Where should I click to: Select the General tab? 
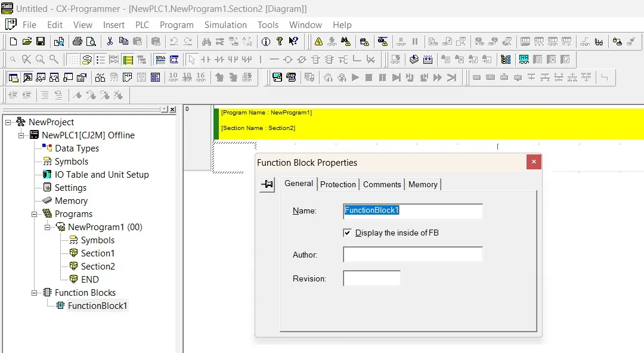(299, 183)
